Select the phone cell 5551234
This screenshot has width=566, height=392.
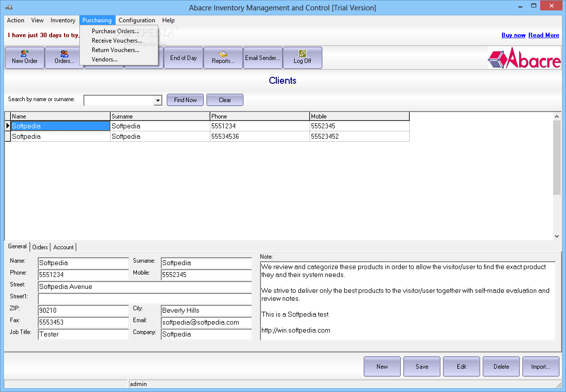tap(259, 126)
